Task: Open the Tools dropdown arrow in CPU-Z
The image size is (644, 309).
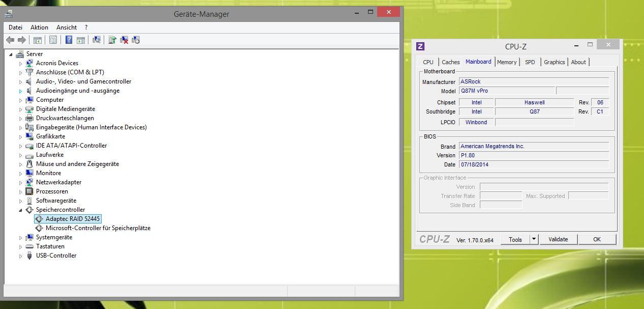Action: click(534, 239)
